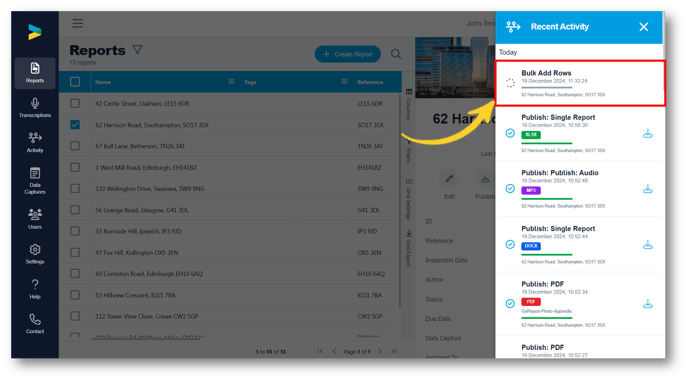Click the Help question mark icon
The height and width of the screenshot is (381, 688).
[x=35, y=289]
